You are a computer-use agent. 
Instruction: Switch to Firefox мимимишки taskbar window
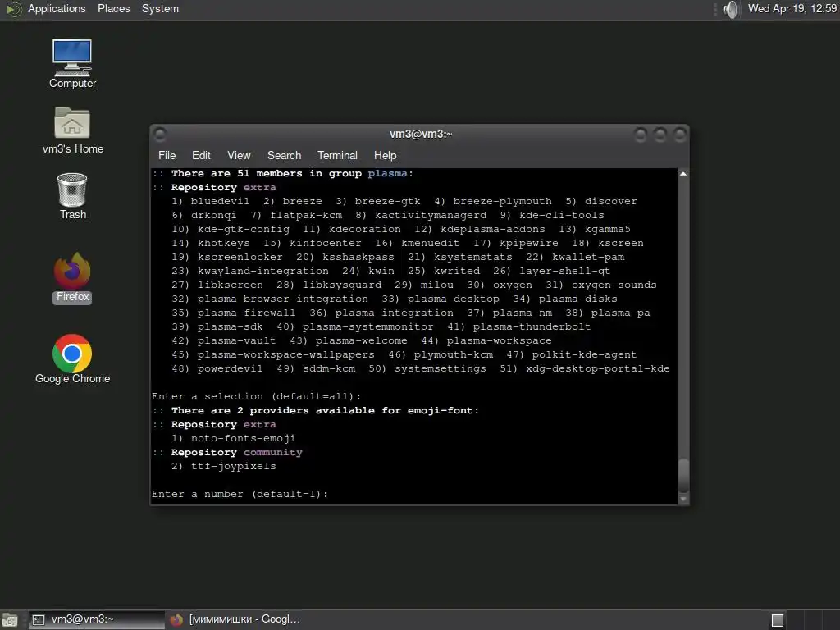tap(235, 620)
